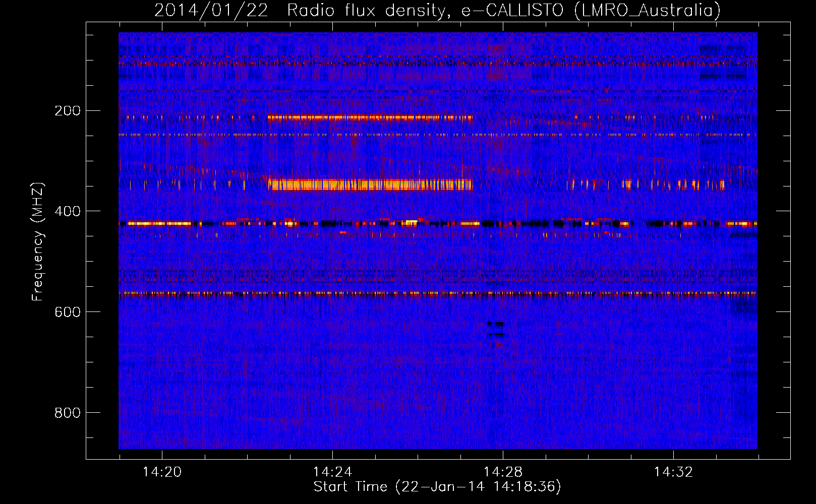
Task: Click the 400 frequency tick label
Action: point(68,211)
